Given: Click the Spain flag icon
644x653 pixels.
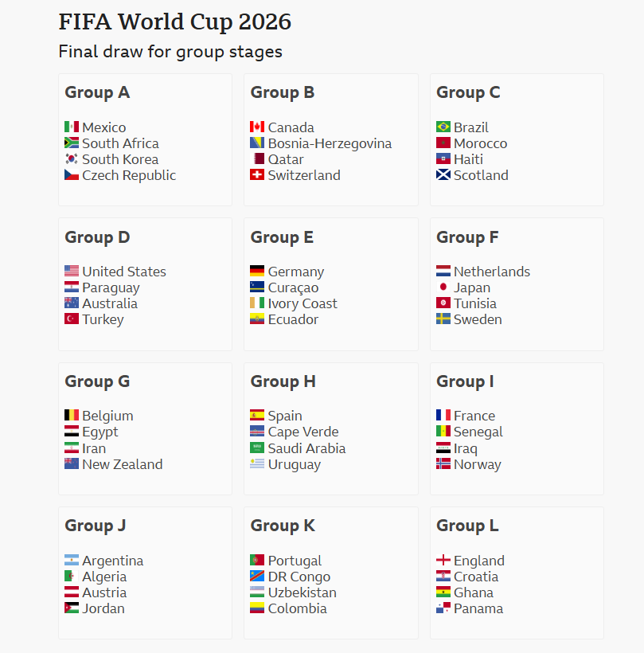Looking at the screenshot, I should point(257,416).
